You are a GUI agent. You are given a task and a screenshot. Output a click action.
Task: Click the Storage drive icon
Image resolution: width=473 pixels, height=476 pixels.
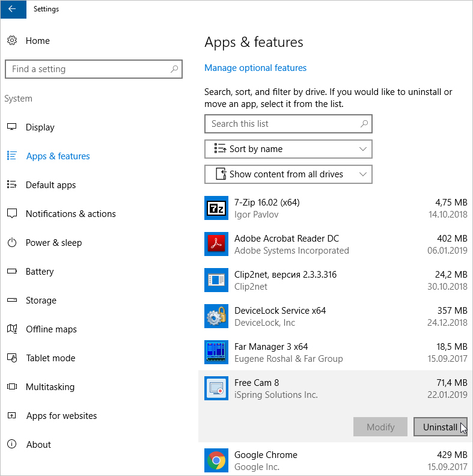tap(12, 300)
